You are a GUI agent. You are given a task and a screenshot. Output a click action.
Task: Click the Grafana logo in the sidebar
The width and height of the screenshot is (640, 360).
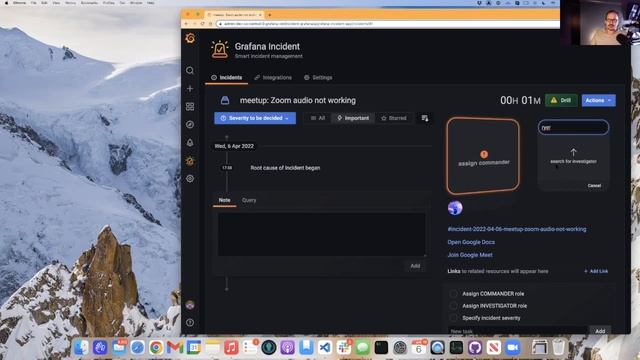(190, 38)
